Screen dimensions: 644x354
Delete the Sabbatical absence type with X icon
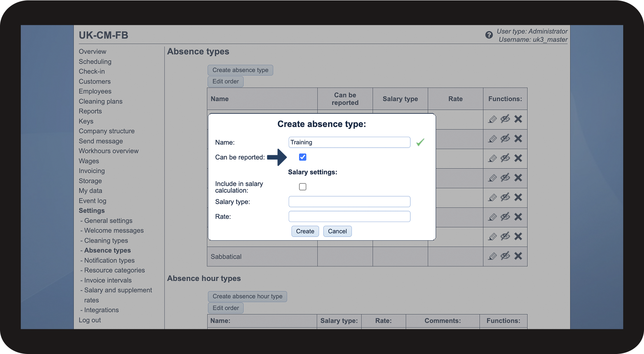point(518,256)
